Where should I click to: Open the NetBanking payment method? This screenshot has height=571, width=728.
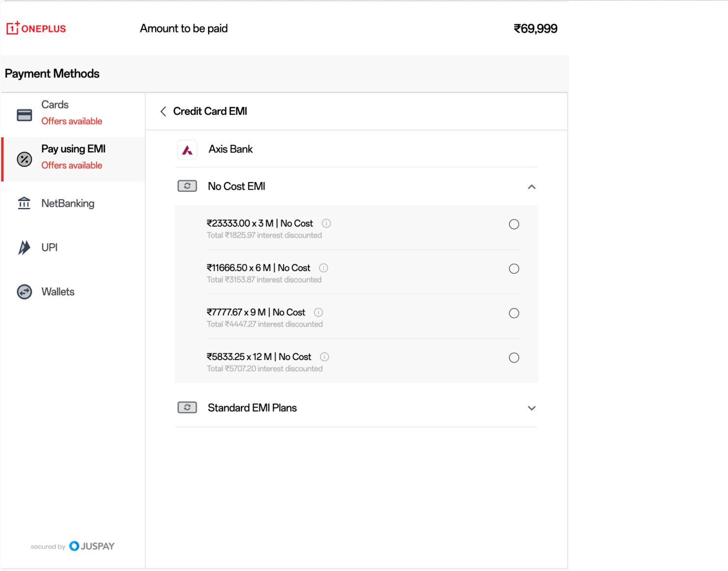click(68, 204)
